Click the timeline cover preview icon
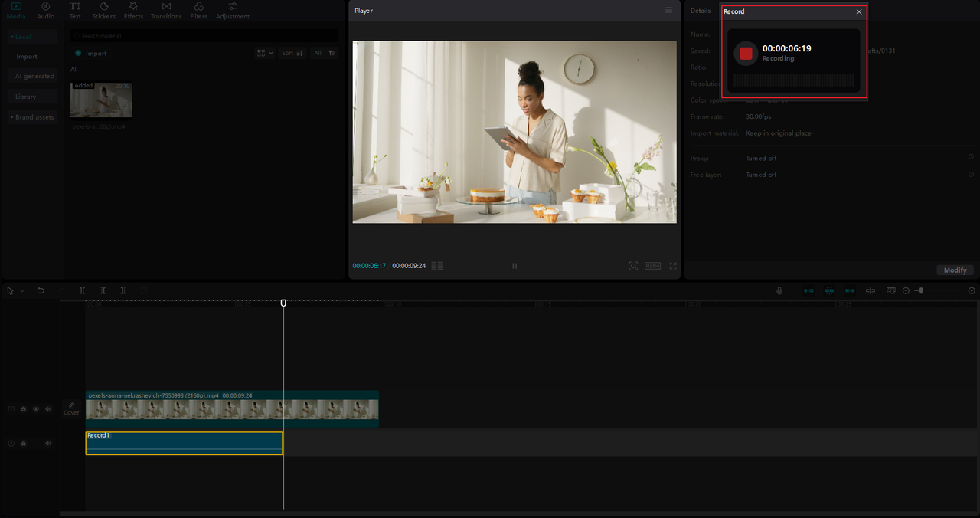This screenshot has width=980, height=518. click(x=891, y=291)
